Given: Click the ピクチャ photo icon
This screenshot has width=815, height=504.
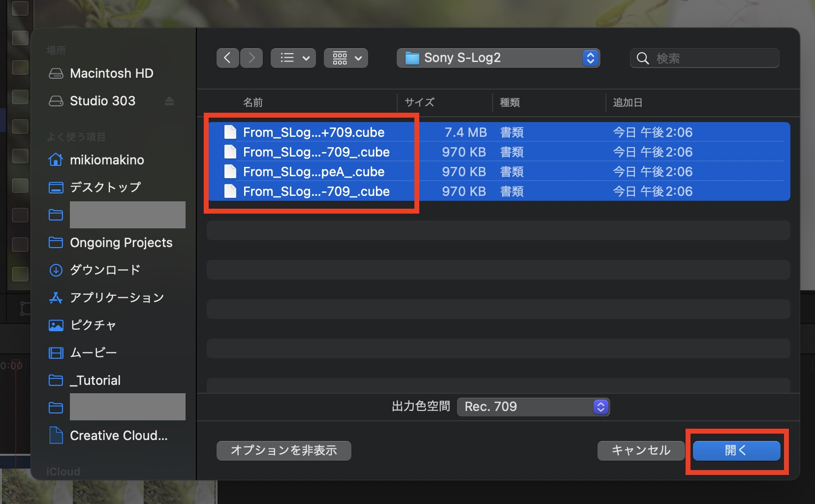Looking at the screenshot, I should (x=56, y=325).
